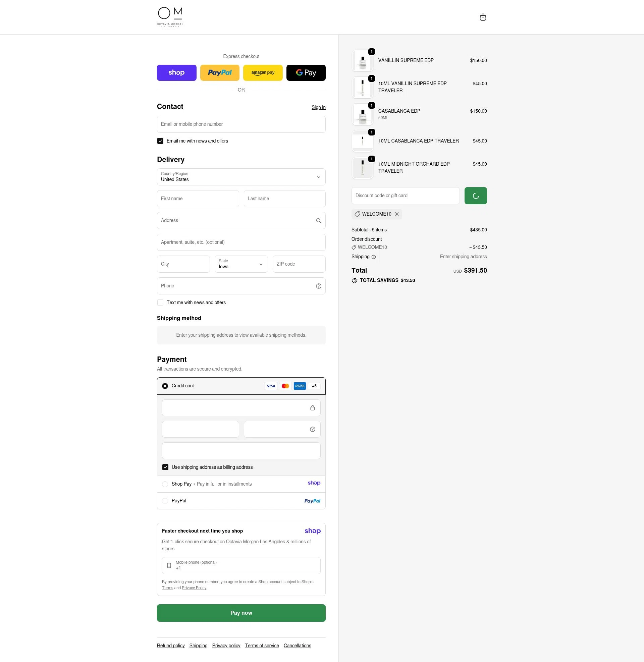
Task: Checkout using Google Pay
Action: point(306,72)
